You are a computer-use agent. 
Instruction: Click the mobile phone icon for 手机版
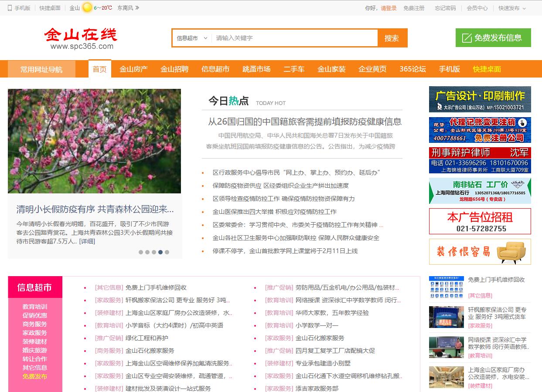[10, 8]
